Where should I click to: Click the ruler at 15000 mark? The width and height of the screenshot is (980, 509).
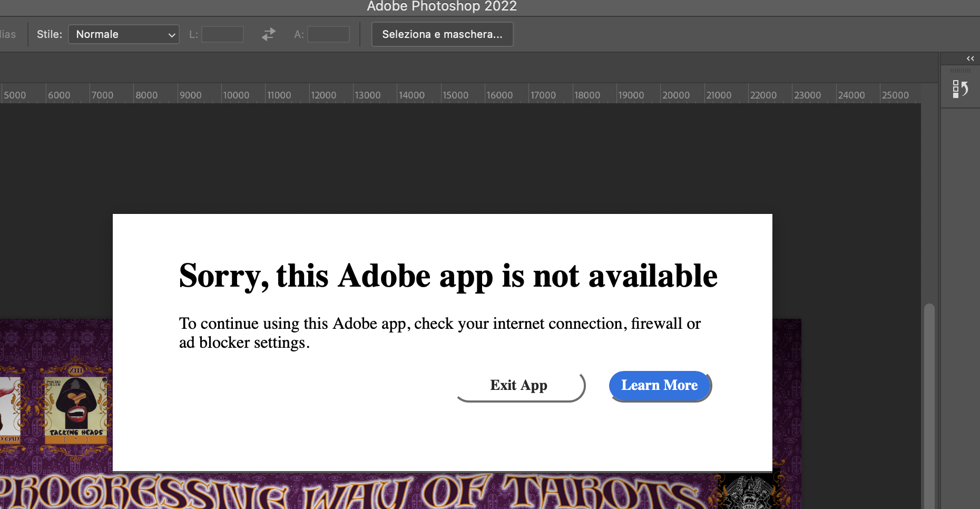[455, 95]
